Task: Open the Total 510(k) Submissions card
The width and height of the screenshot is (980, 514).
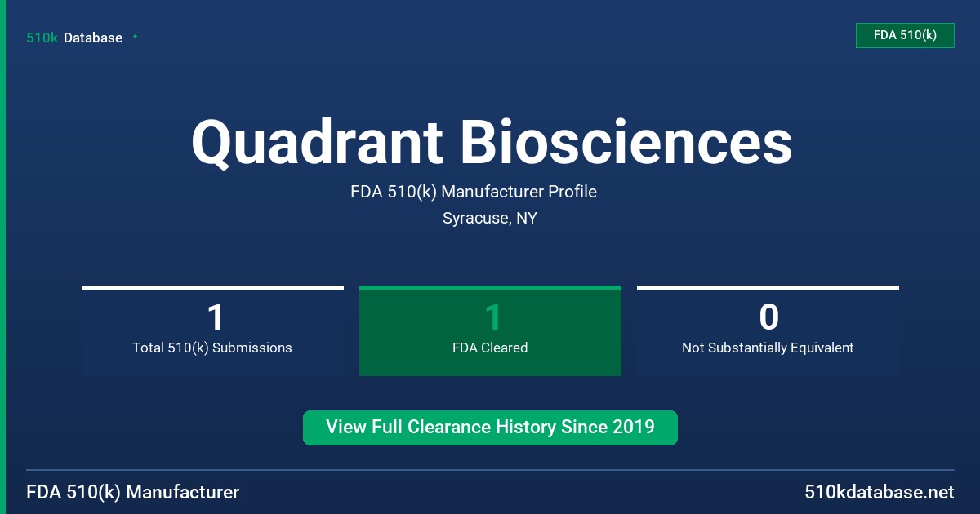Action: 212,330
